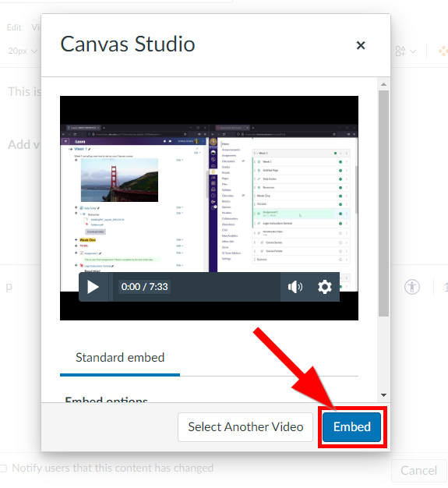Close the Canvas Studio dialog
Image resolution: width=448 pixels, height=488 pixels.
click(x=361, y=45)
